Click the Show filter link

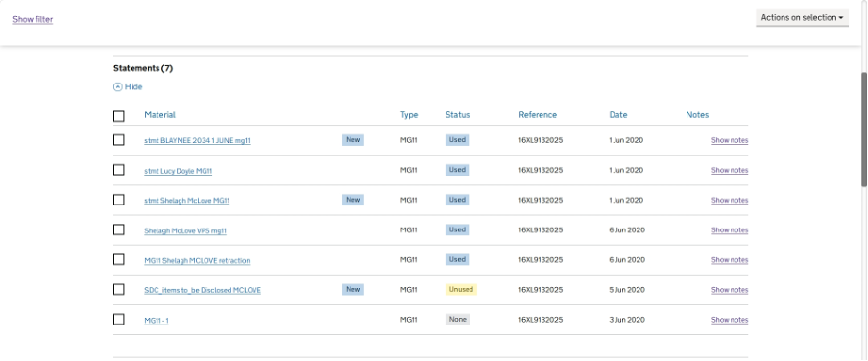click(x=33, y=19)
